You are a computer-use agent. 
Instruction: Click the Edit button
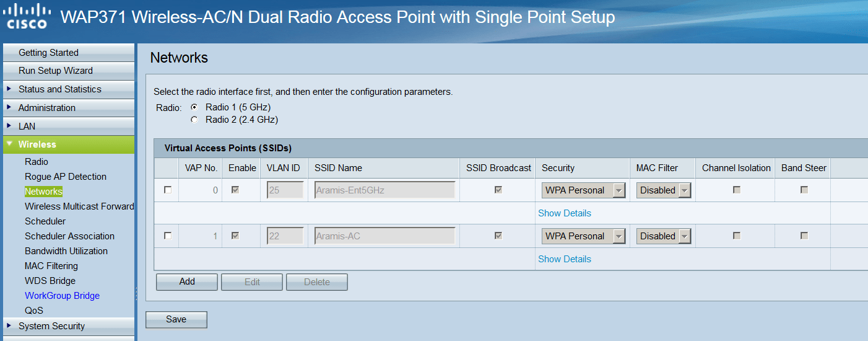tap(252, 282)
